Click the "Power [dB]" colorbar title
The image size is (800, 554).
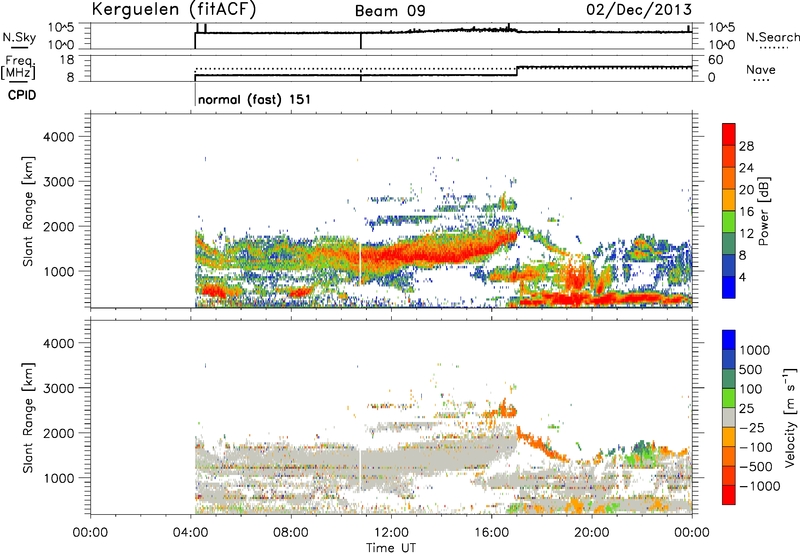pos(764,211)
